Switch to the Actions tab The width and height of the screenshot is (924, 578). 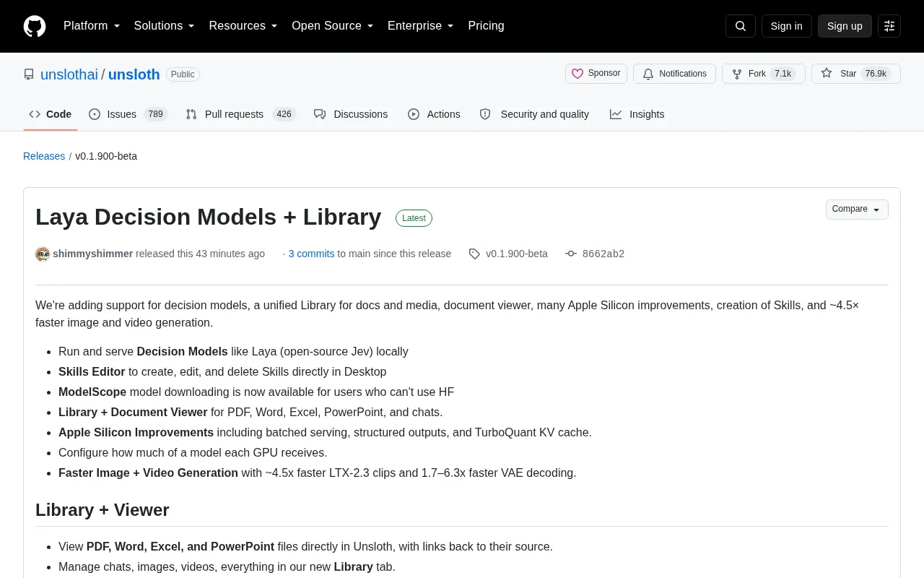point(434,114)
